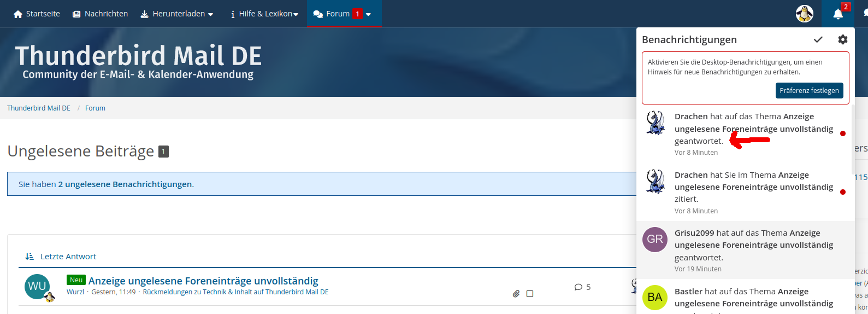Open the Nachrichten menu item
Viewport: 868px width, 314px height.
click(100, 14)
